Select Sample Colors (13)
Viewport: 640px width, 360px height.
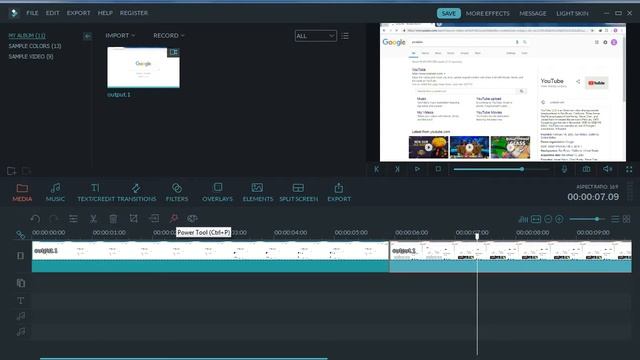coord(35,46)
